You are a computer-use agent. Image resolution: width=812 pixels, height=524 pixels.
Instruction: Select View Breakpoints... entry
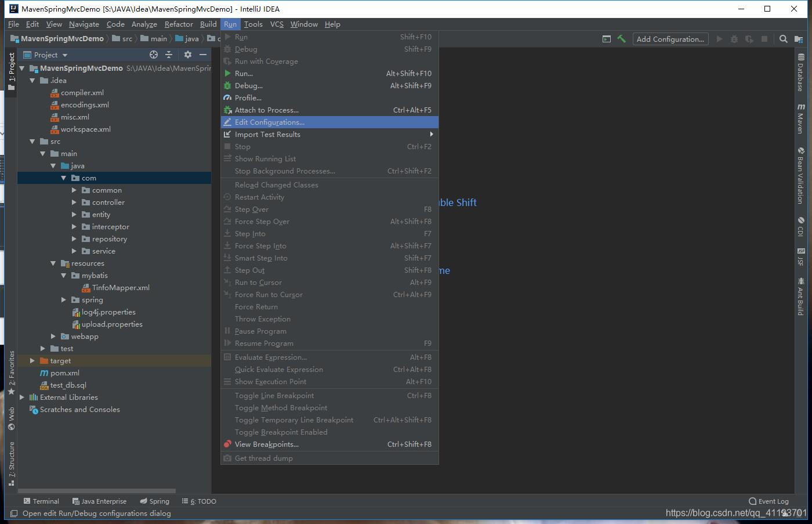pyautogui.click(x=329, y=445)
